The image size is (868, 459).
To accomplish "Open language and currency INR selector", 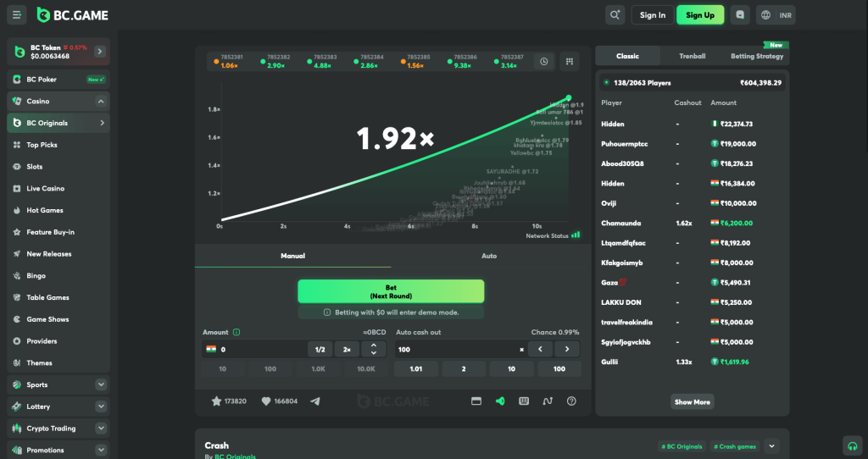I will coord(776,15).
